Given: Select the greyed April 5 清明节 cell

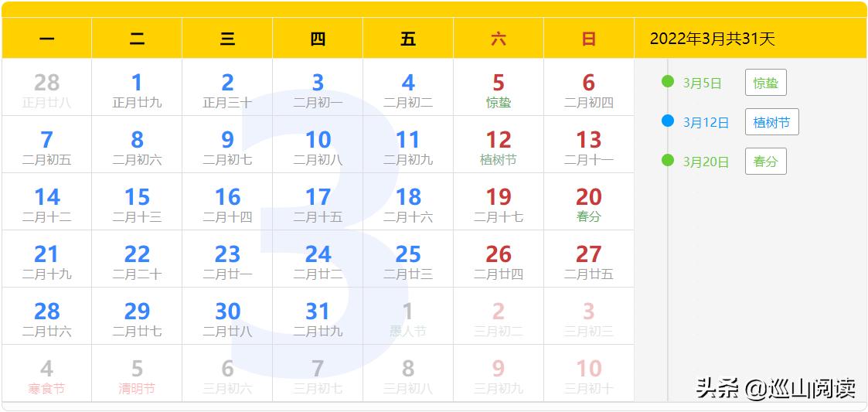Looking at the screenshot, I should [137, 373].
